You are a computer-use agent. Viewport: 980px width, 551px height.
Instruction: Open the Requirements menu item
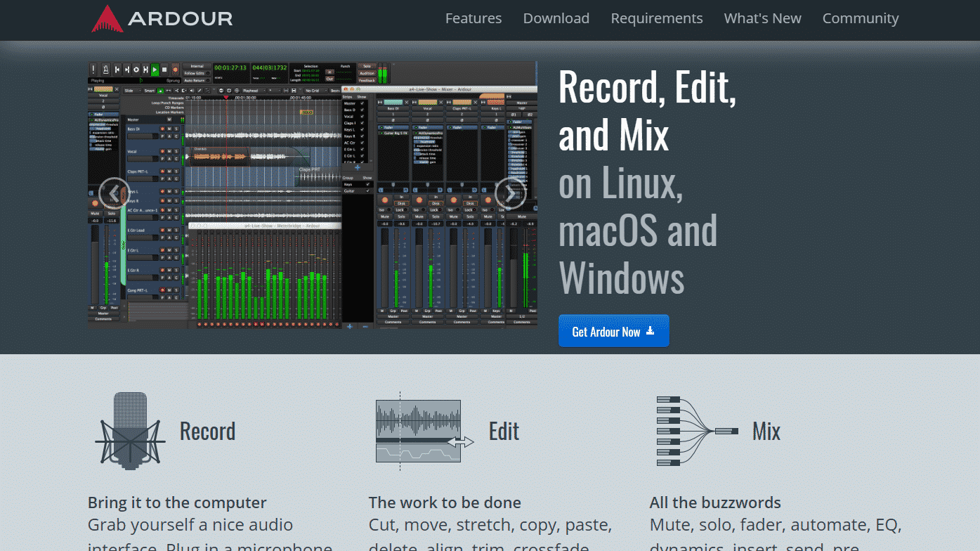(x=656, y=18)
